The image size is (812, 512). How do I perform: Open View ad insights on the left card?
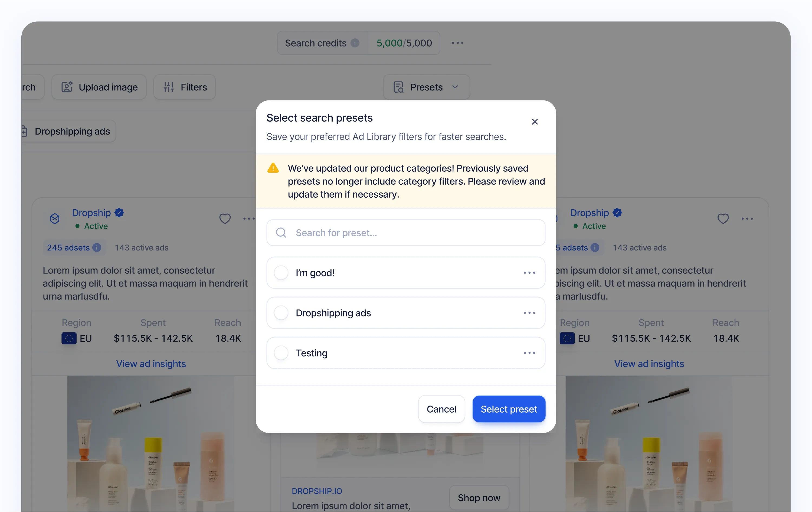click(x=151, y=364)
